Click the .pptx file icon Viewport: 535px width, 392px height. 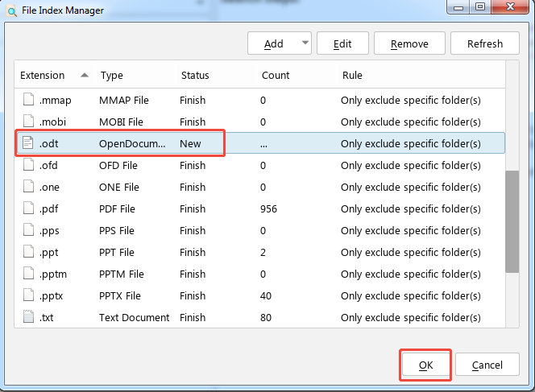click(x=29, y=295)
